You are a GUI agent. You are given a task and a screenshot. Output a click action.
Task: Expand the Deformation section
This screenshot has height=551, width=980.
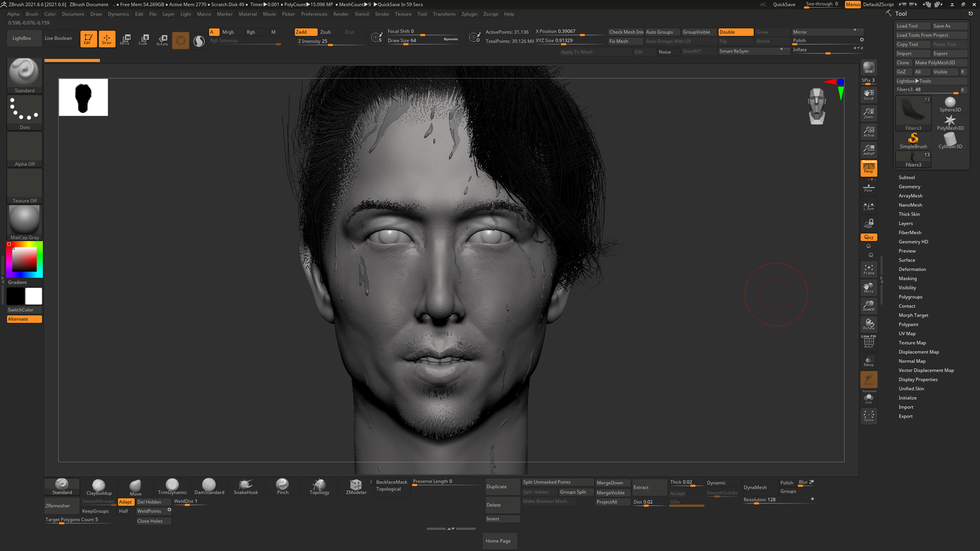point(912,269)
